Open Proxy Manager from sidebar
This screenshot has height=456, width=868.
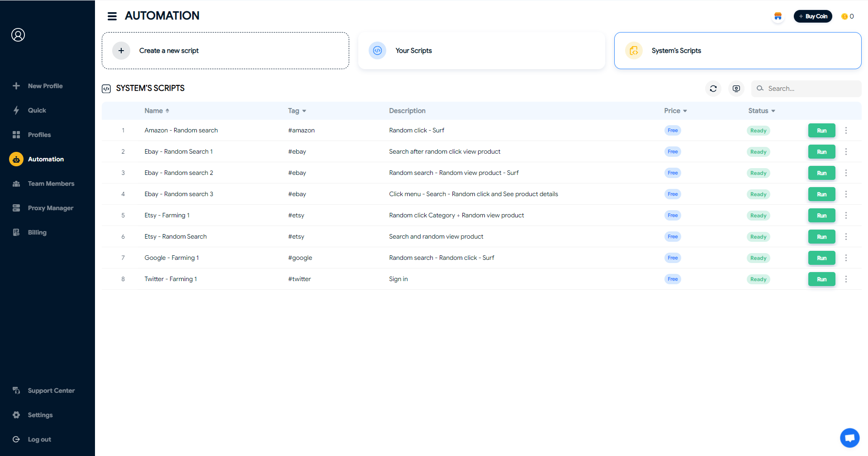pos(51,208)
